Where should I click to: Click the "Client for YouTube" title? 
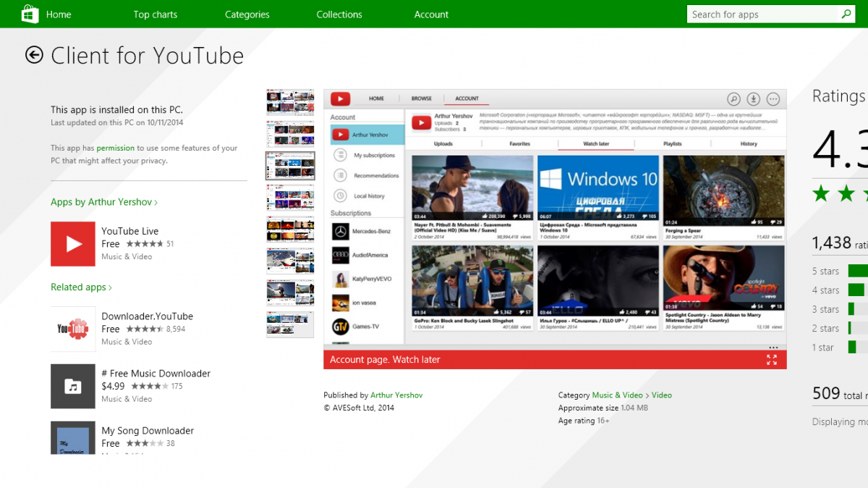(x=148, y=56)
